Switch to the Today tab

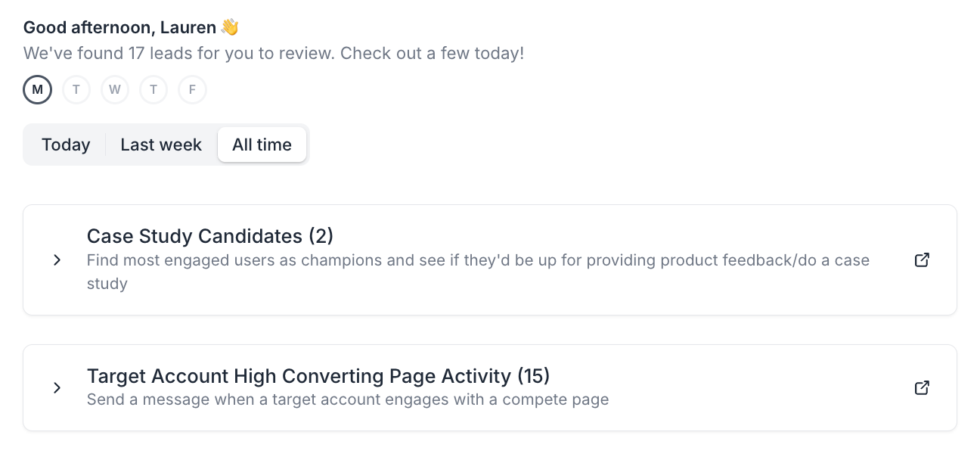click(x=66, y=145)
